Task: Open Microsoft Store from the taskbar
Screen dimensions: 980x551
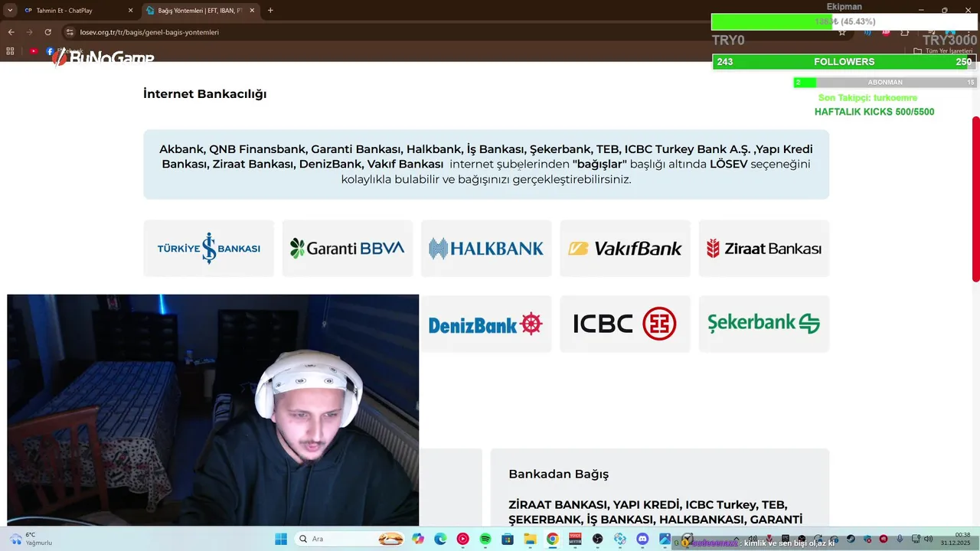Action: [x=507, y=539]
